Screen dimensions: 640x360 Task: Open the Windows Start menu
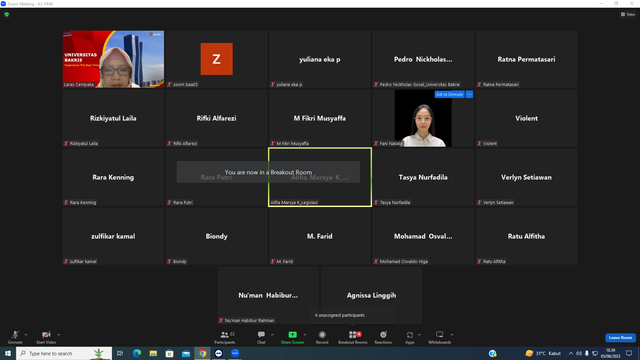[x=8, y=353]
